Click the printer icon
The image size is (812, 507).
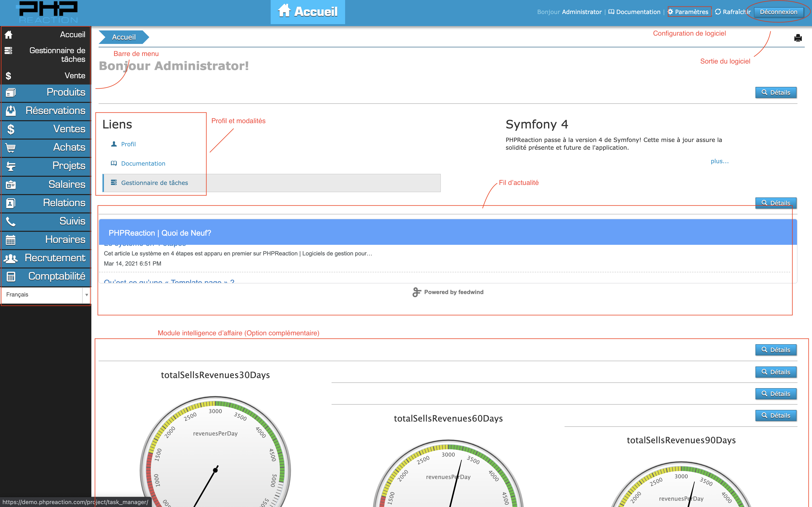tap(797, 38)
